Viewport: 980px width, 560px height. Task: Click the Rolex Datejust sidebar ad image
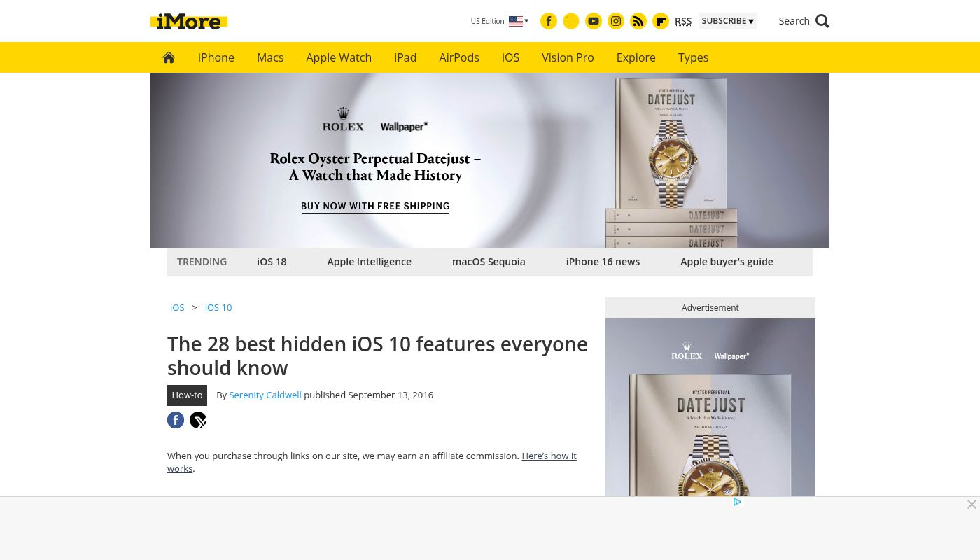[x=710, y=407]
